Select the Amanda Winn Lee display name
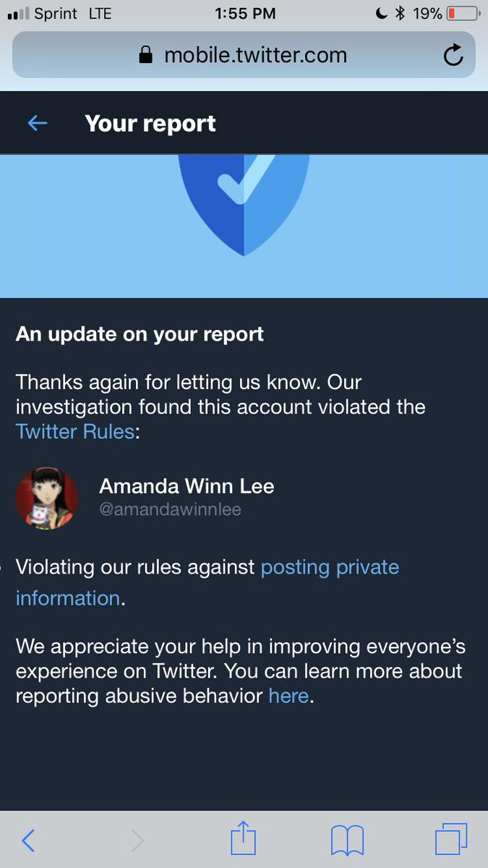This screenshot has width=488, height=868. pos(187,485)
